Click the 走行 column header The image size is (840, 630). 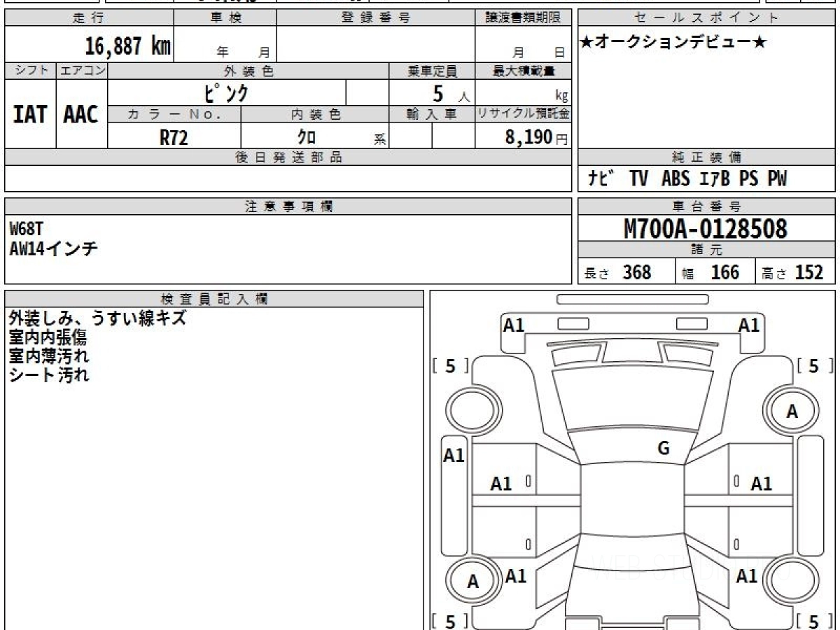89,18
